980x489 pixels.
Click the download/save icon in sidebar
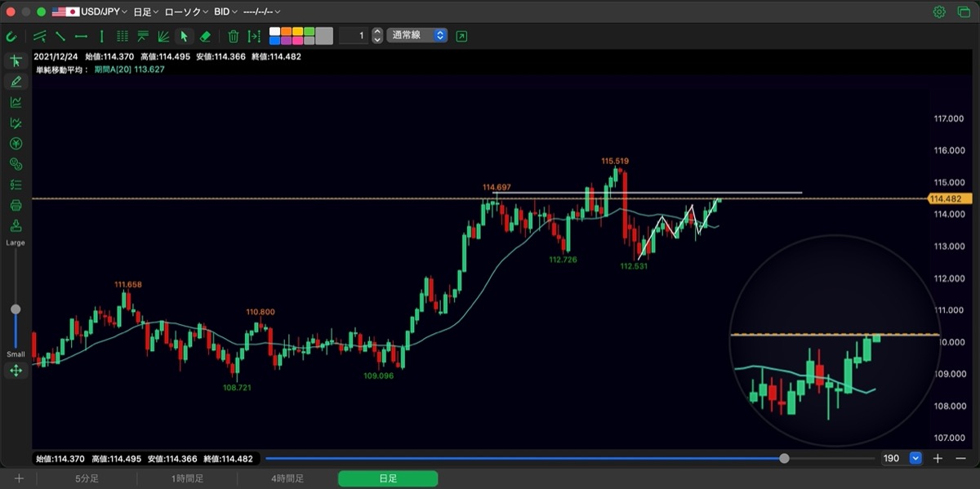tap(16, 225)
